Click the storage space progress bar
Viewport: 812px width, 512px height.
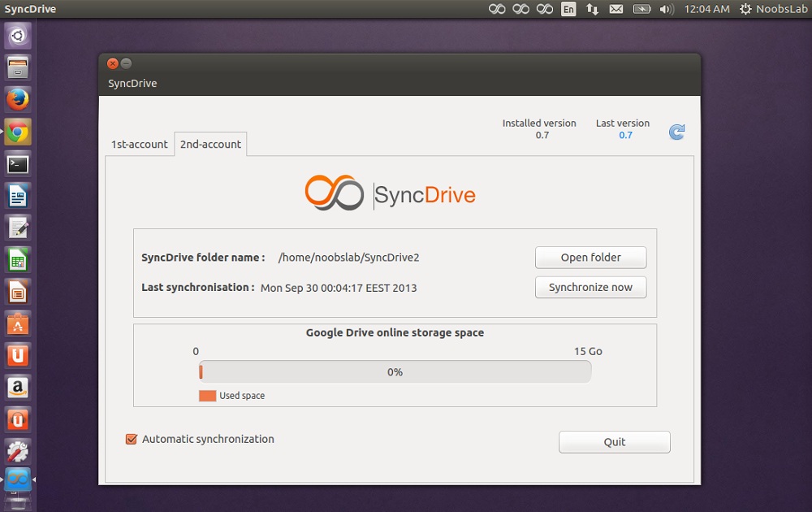(395, 372)
